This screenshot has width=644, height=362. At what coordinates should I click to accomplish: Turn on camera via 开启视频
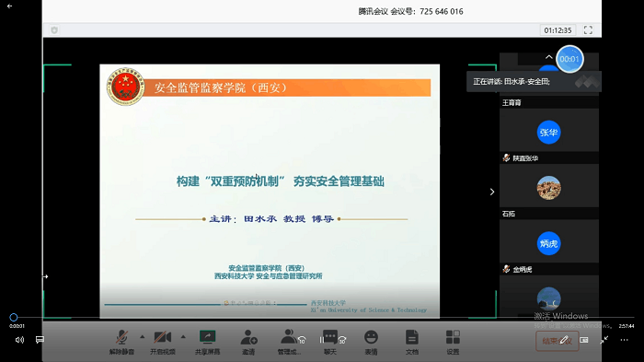point(163,343)
